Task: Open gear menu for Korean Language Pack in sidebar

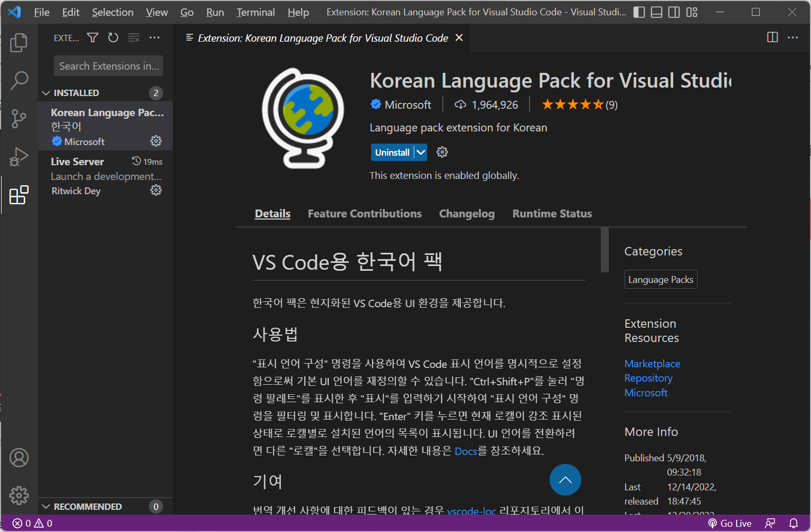Action: pos(156,141)
